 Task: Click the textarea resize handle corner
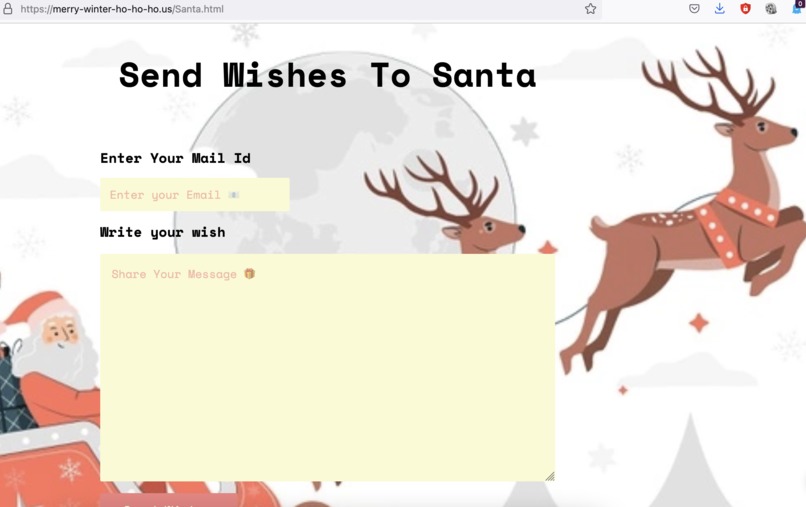point(550,476)
